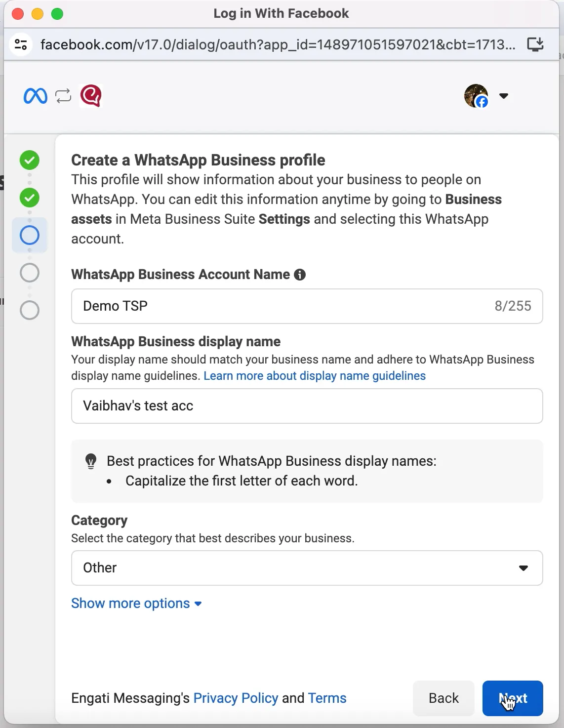The height and width of the screenshot is (728, 564).
Task: Expand Show more options
Action: [x=136, y=604]
